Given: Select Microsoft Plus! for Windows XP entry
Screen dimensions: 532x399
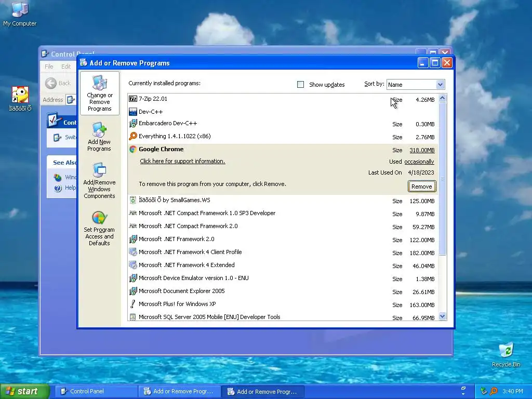Looking at the screenshot, I should (x=283, y=304).
